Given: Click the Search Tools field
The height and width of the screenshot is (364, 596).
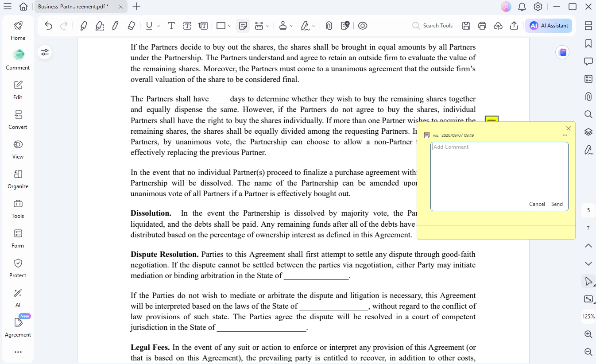Looking at the screenshot, I should click(432, 26).
